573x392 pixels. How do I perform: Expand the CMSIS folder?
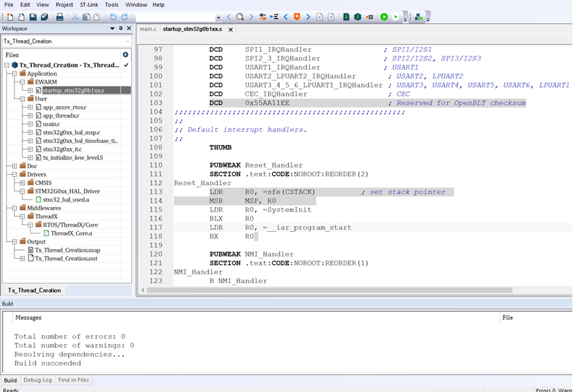pyautogui.click(x=22, y=182)
